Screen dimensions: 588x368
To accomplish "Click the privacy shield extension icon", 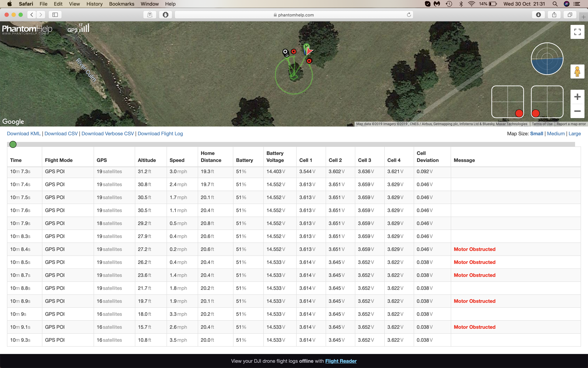I will (166, 15).
